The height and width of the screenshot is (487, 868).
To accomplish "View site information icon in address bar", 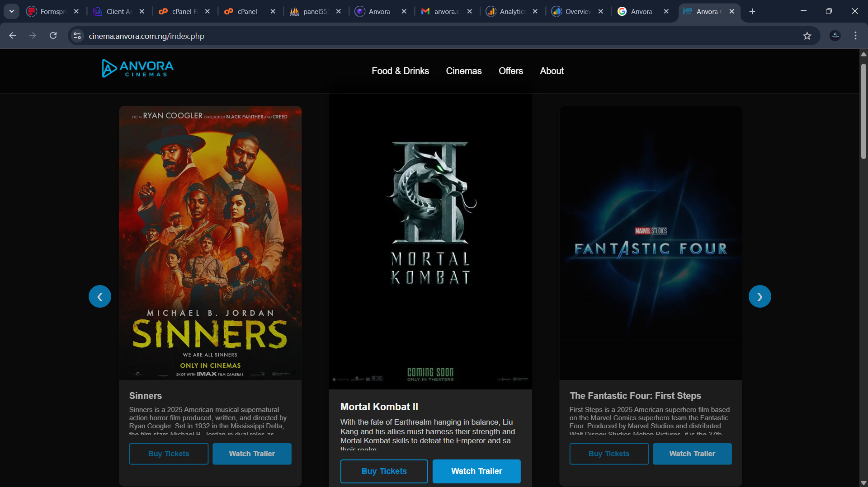I will coord(77,36).
